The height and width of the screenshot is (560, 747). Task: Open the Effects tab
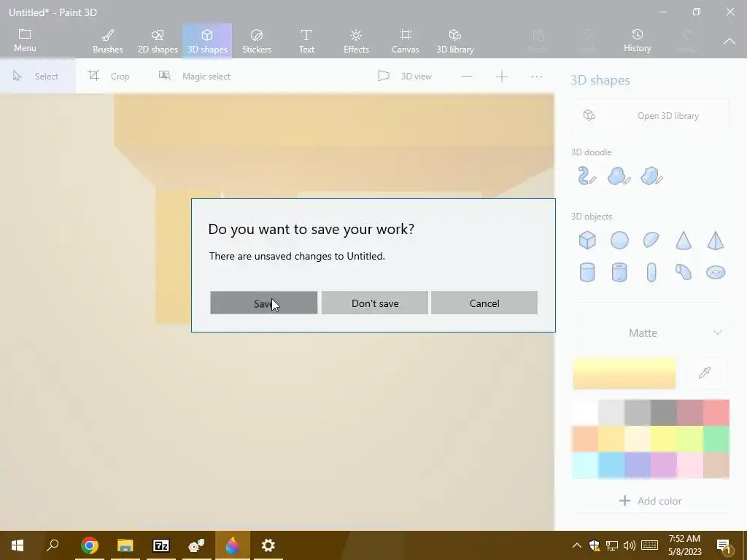[x=356, y=41]
